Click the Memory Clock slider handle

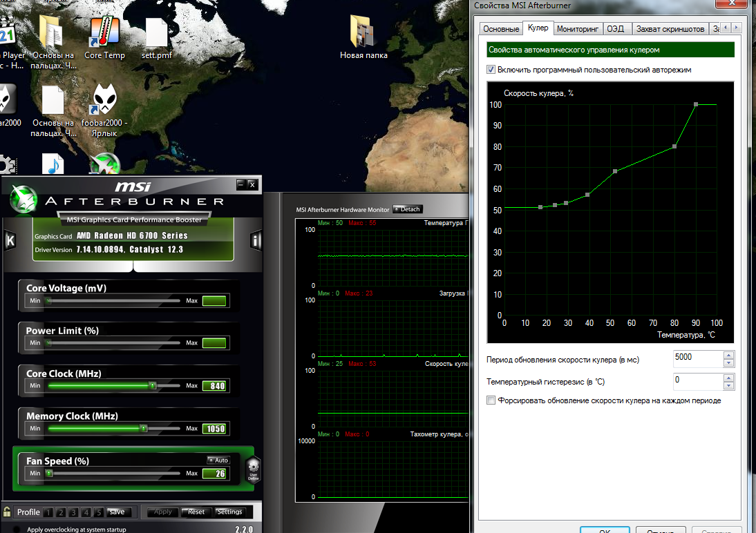click(143, 428)
